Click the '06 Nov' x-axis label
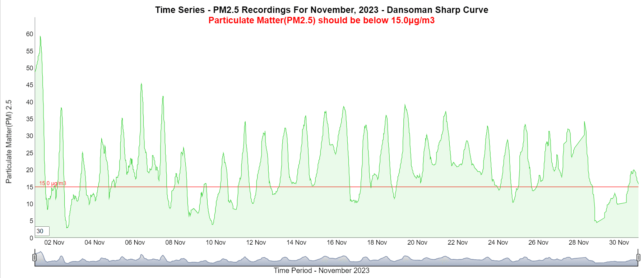 tap(135, 242)
